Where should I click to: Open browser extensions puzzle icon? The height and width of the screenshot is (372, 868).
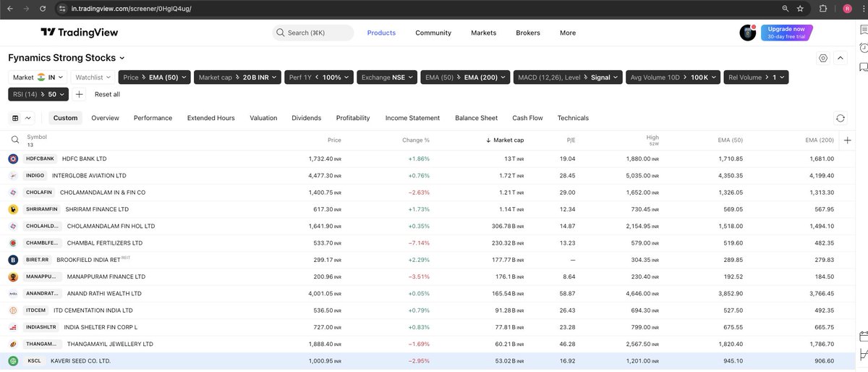click(824, 9)
